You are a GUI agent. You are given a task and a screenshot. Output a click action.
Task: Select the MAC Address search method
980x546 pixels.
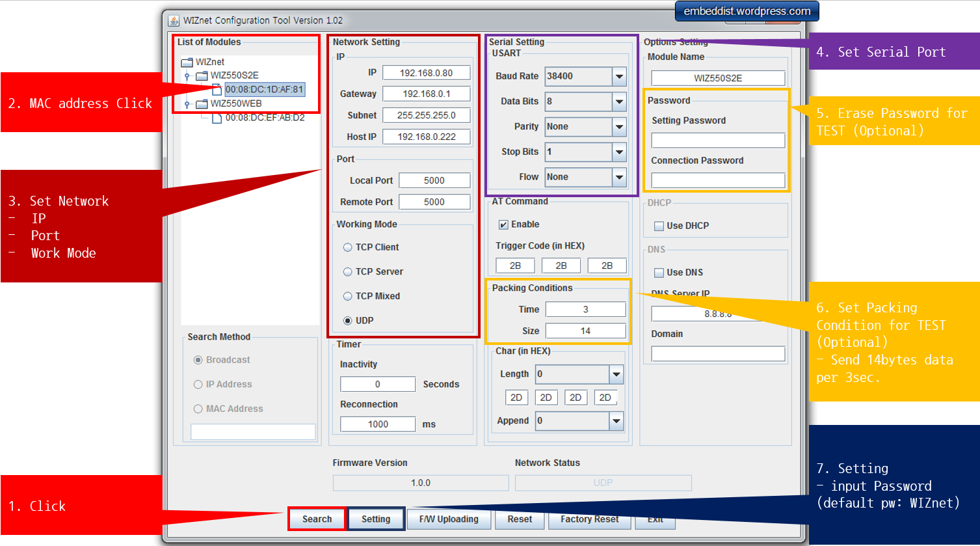(198, 409)
